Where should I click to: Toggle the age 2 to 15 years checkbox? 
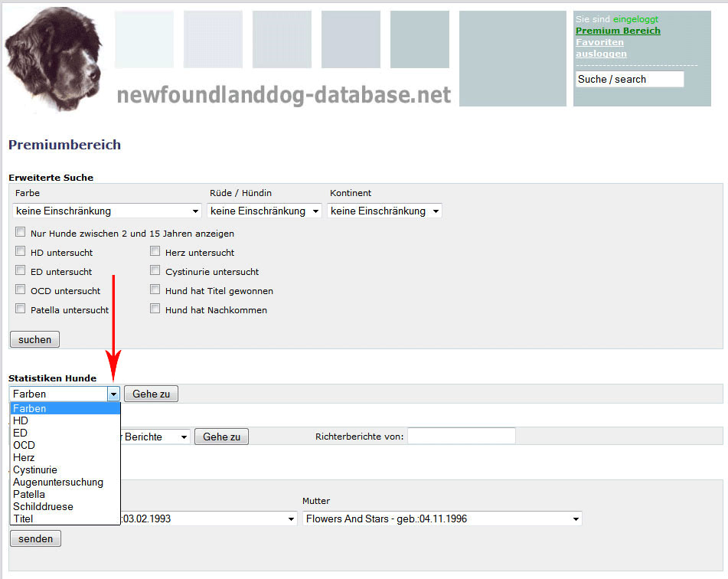[21, 232]
